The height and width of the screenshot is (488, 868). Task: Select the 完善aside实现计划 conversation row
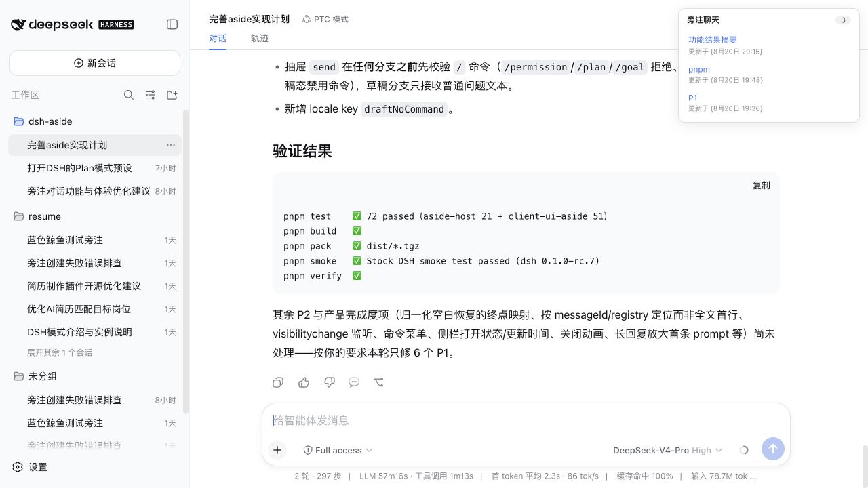click(x=95, y=145)
